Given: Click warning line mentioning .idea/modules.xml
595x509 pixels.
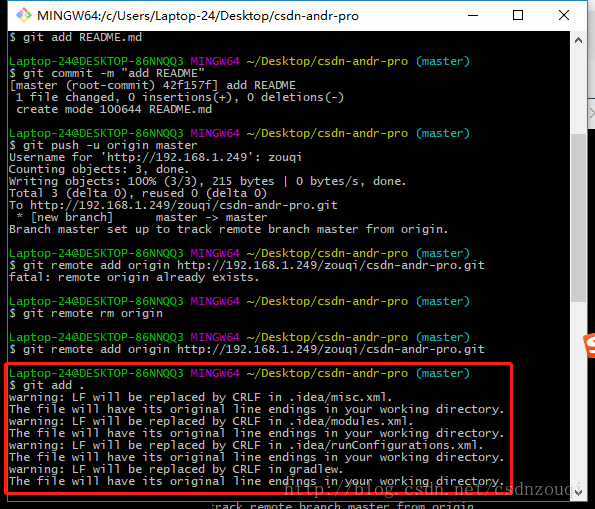Looking at the screenshot, I should [211, 421].
